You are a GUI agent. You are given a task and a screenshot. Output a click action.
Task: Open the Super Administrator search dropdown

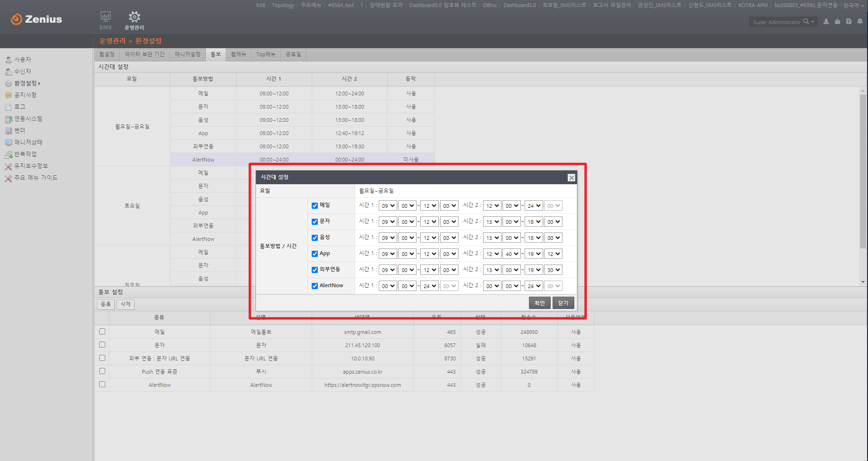click(x=808, y=22)
